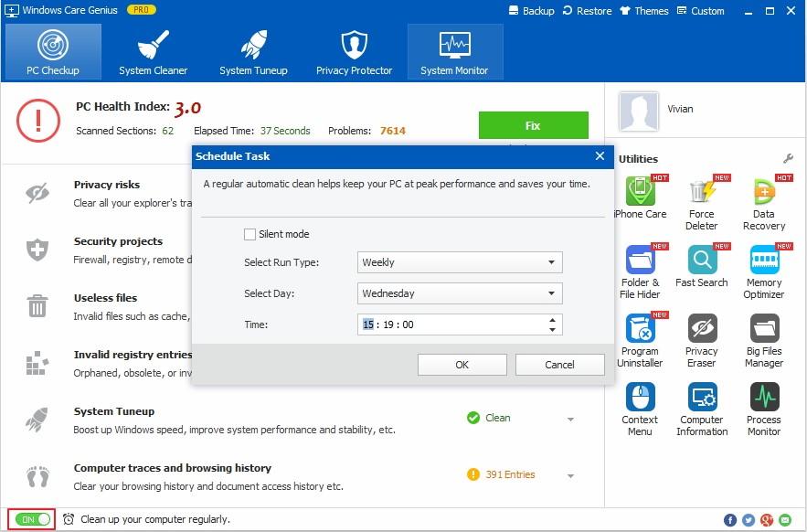The width and height of the screenshot is (807, 532).
Task: Click the Invalid registry entries blocks icon
Action: pyautogui.click(x=37, y=363)
